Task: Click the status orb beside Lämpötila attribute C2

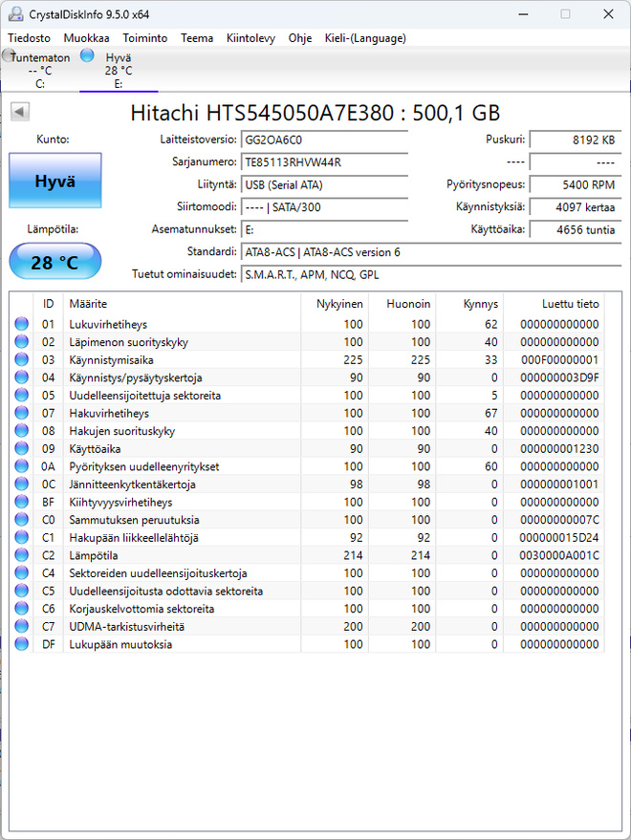Action: [x=21, y=555]
